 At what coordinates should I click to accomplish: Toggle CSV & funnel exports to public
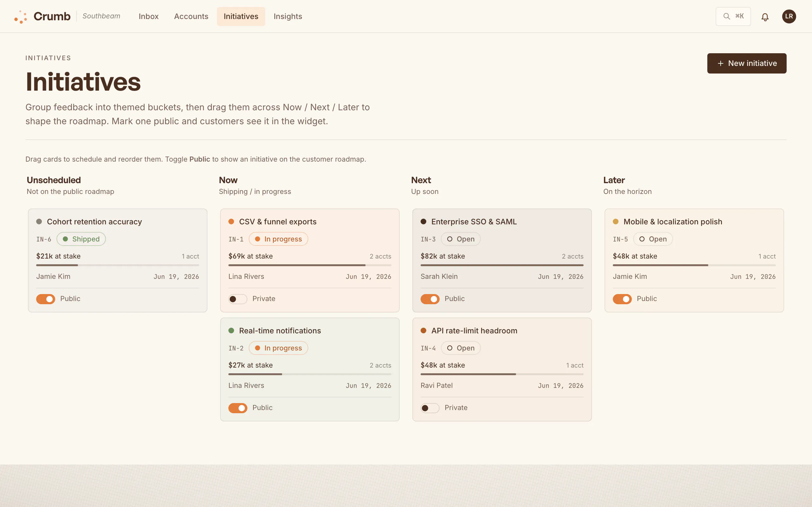(x=238, y=299)
